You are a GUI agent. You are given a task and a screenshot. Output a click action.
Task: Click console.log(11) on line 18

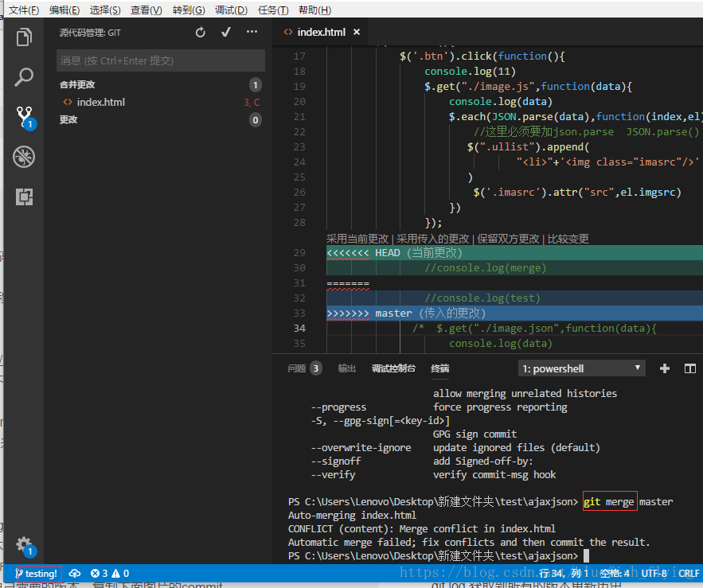(470, 72)
